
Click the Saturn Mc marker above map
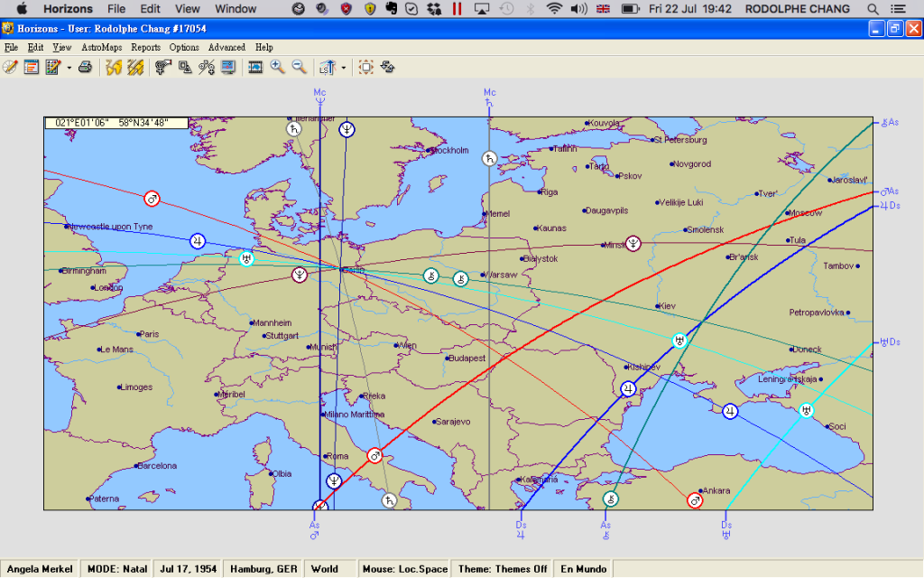[490, 97]
